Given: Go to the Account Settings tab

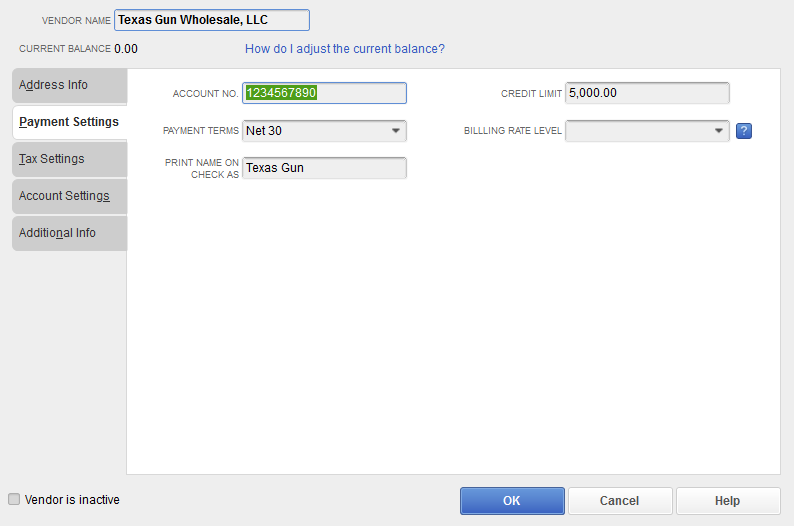Looking at the screenshot, I should (x=69, y=196).
